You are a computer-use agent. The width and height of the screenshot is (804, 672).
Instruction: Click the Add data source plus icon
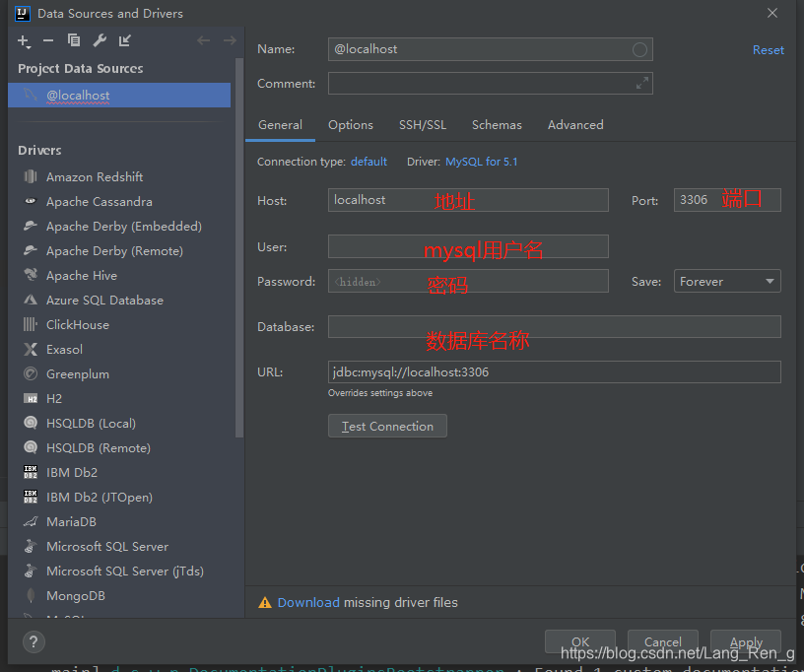click(24, 41)
